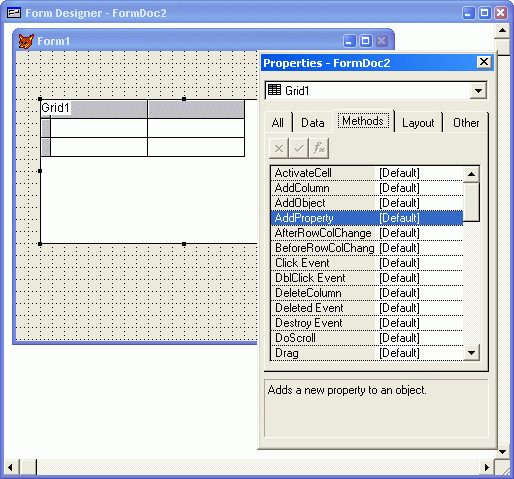Select the AfterRowColChange method row
Viewport: 514px width, 479px height.
367,233
